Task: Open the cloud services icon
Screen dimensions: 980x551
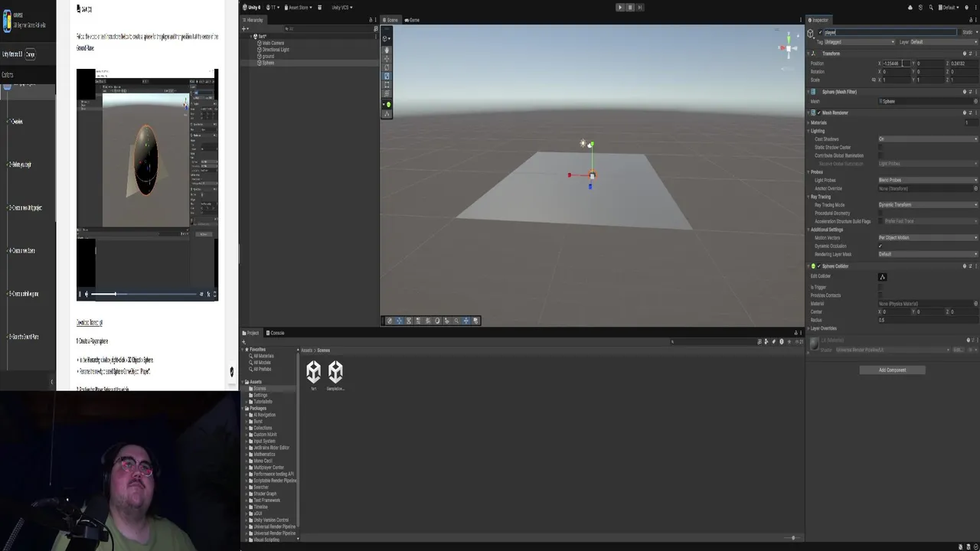Action: pos(910,7)
